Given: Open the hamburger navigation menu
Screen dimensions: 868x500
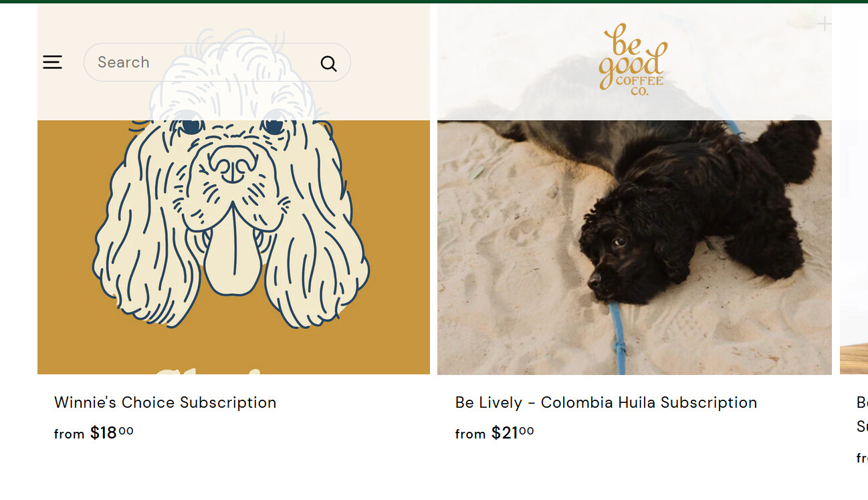Looking at the screenshot, I should [x=52, y=62].
